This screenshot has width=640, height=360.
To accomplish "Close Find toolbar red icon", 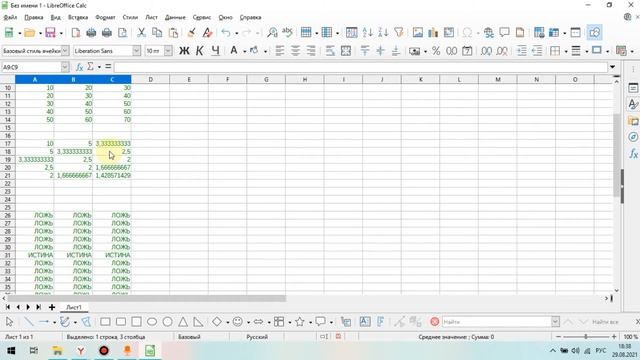I will click(x=435, y=322).
